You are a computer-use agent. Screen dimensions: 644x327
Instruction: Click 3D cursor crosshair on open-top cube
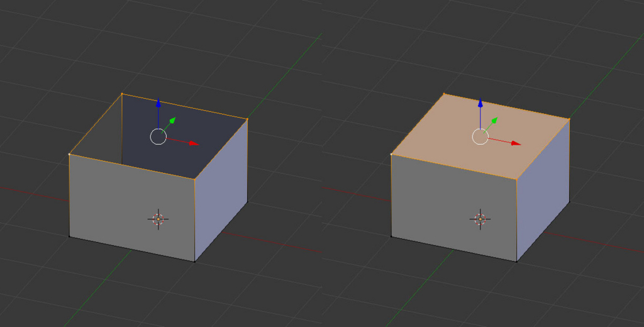(158, 219)
